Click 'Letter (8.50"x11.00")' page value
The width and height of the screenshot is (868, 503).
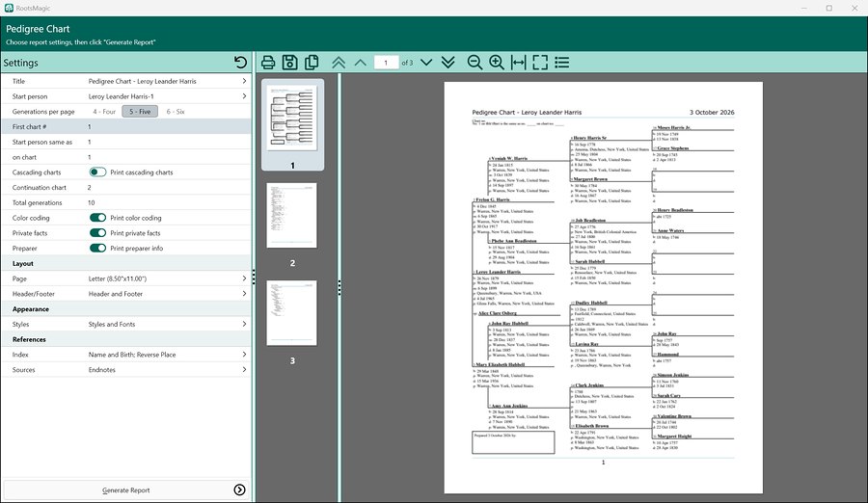[118, 278]
